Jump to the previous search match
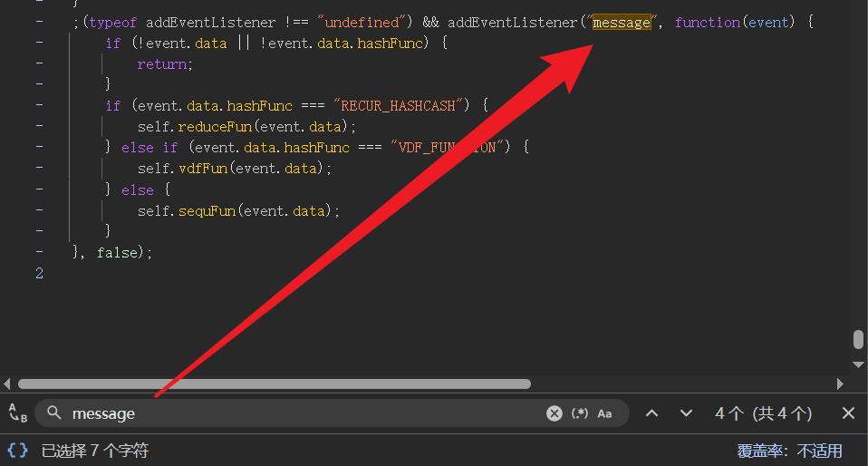This screenshot has height=466, width=868. tap(652, 413)
